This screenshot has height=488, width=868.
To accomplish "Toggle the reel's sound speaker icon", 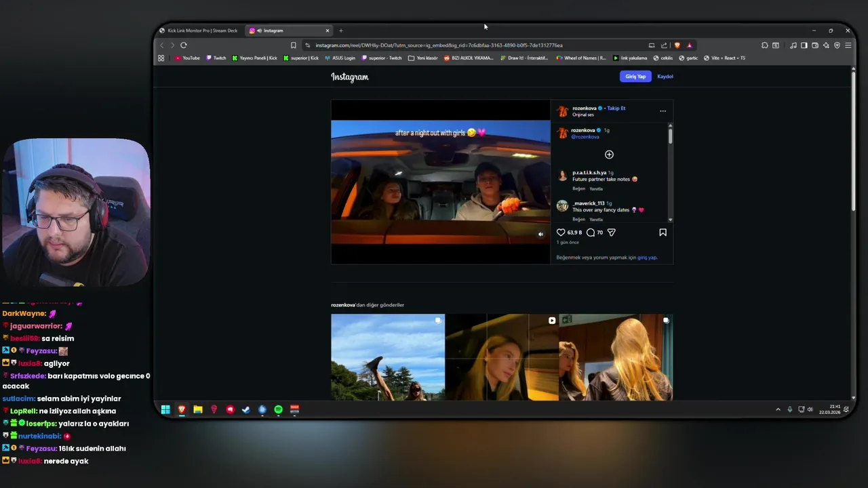I will click(x=540, y=235).
